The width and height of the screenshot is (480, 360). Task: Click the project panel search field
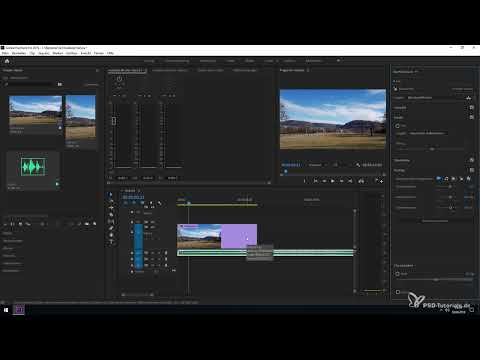[x=30, y=84]
